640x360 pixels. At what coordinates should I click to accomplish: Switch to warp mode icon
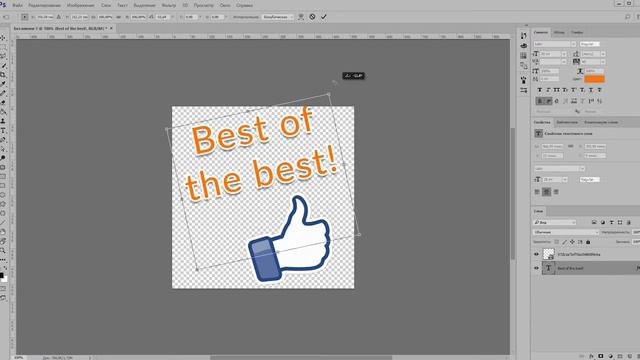pyautogui.click(x=301, y=17)
